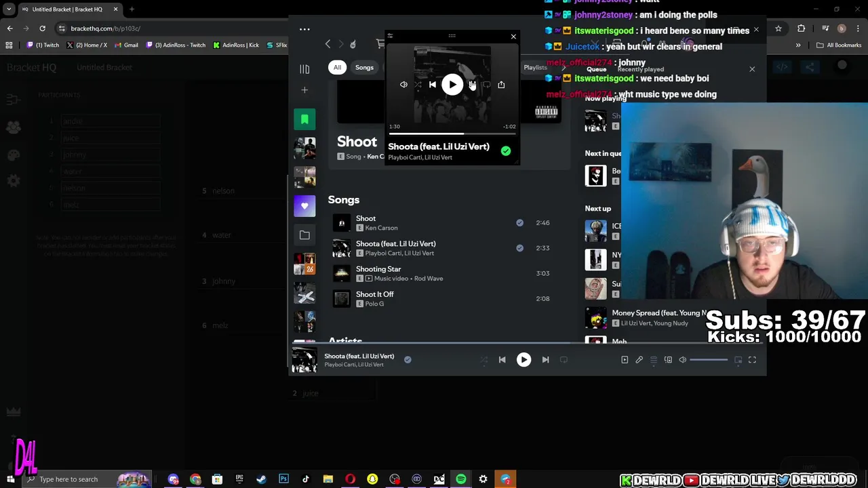Toggle saved checkmark in now-playing bar
868x488 pixels.
[408, 360]
